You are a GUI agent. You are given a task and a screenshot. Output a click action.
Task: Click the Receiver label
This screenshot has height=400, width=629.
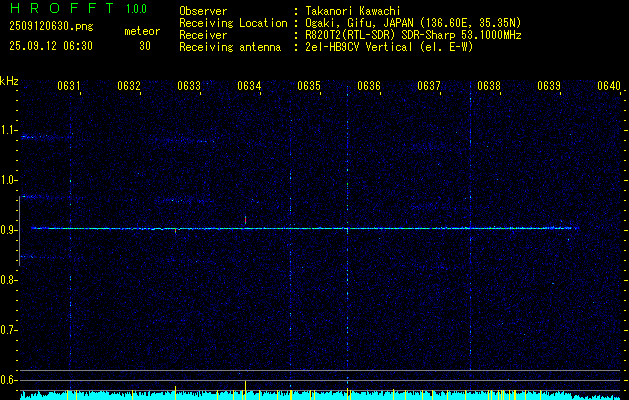203,35
